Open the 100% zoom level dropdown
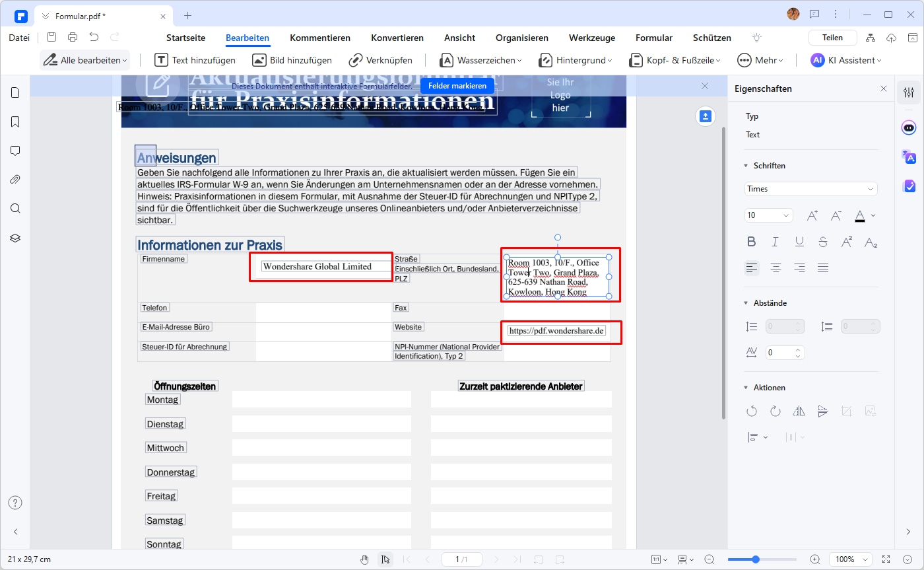 pos(850,559)
